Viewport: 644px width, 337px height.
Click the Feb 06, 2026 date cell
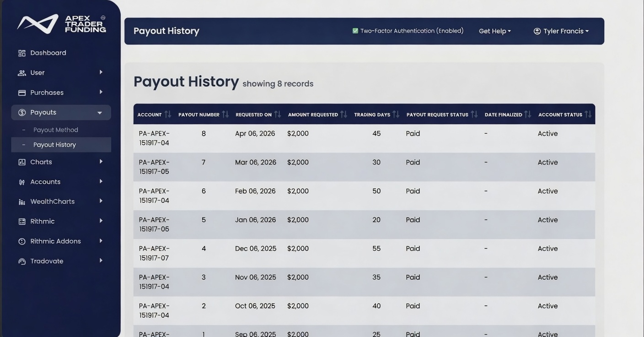255,191
